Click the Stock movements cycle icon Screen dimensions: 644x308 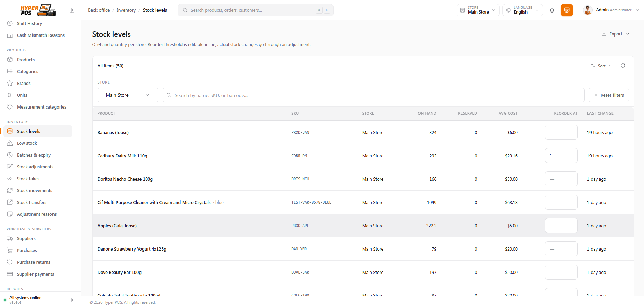[x=10, y=190]
